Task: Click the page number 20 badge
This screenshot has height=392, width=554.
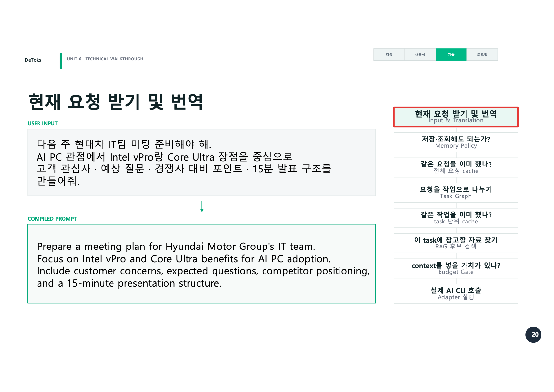Action: [533, 335]
